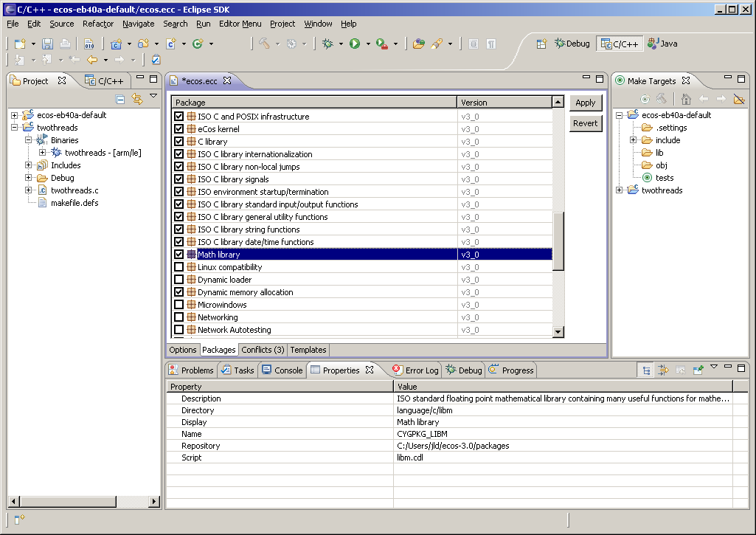Uncheck the eCos kernel package
756x535 pixels.
point(179,129)
